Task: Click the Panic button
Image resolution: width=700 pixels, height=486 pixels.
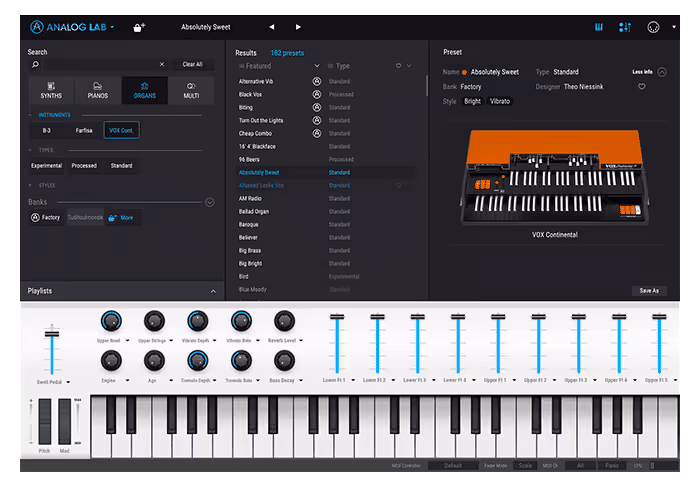Action: [x=612, y=465]
